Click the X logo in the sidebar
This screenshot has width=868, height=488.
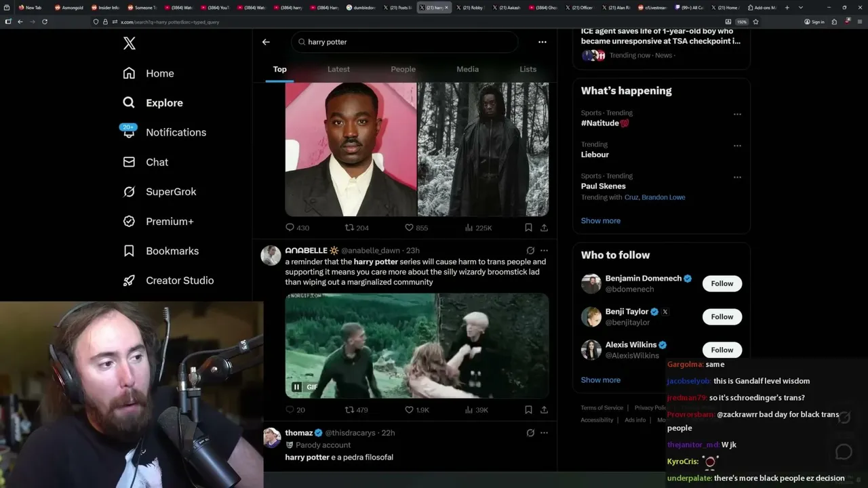(130, 43)
